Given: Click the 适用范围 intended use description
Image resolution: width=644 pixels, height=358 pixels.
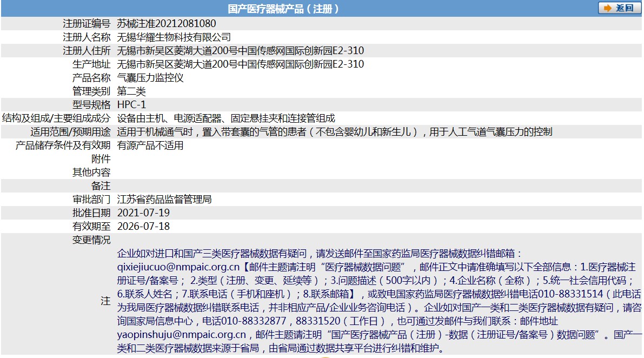Looking at the screenshot, I should point(334,132).
